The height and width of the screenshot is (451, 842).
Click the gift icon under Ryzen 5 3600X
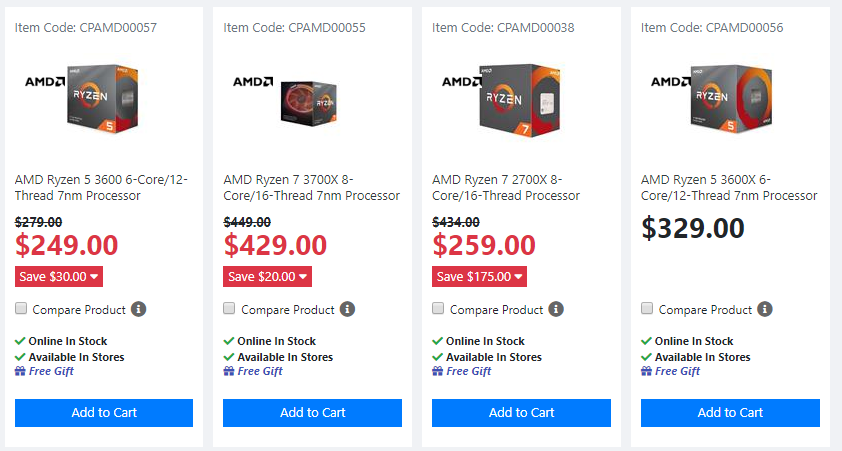pyautogui.click(x=647, y=371)
